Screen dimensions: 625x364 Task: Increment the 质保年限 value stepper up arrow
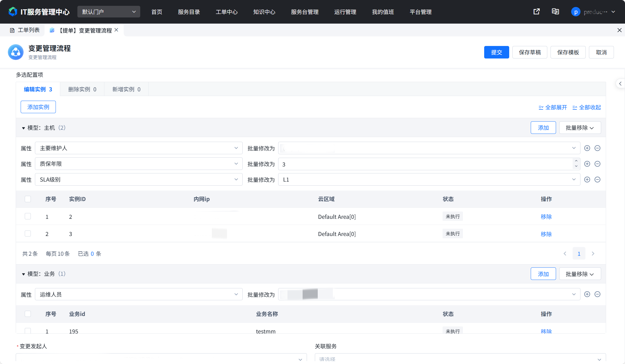(576, 161)
